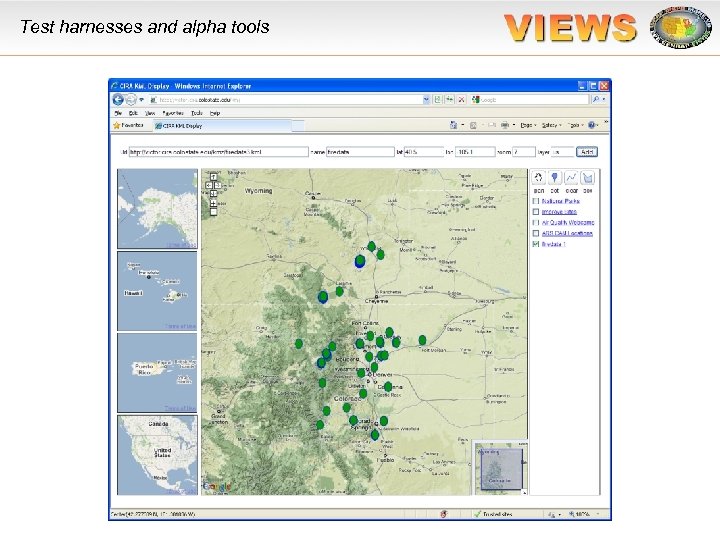
Task: Open the address bar dropdown arrow
Action: click(x=426, y=99)
